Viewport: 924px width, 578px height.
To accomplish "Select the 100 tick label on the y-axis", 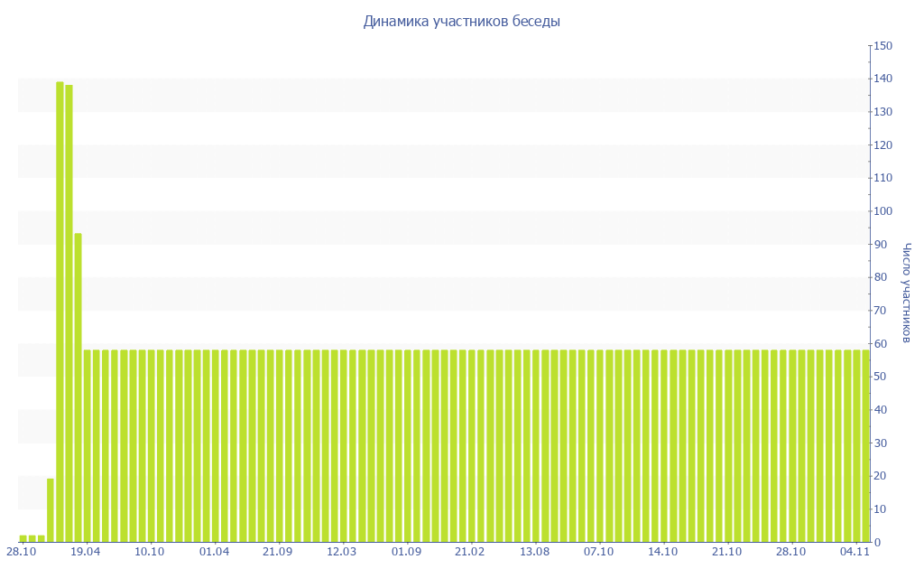I will 884,211.
